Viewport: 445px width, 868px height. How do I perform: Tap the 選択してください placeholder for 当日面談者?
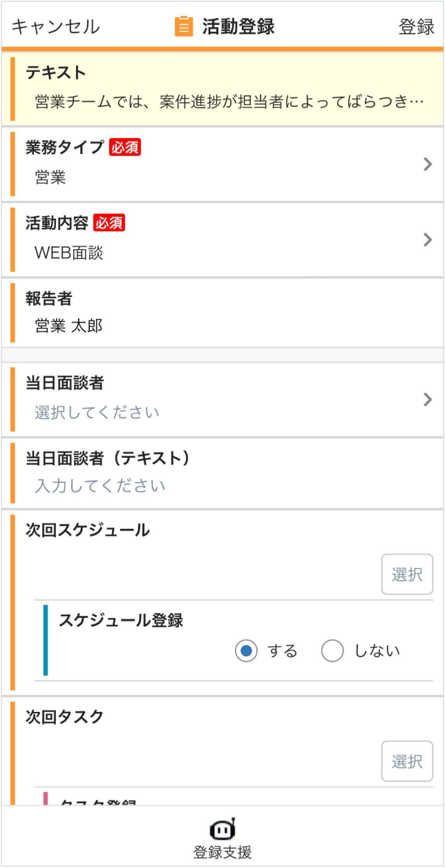97,412
